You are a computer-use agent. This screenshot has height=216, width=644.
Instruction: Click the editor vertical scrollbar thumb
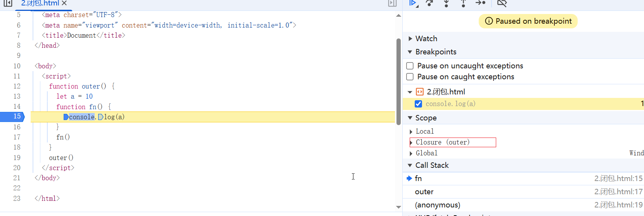[x=398, y=82]
